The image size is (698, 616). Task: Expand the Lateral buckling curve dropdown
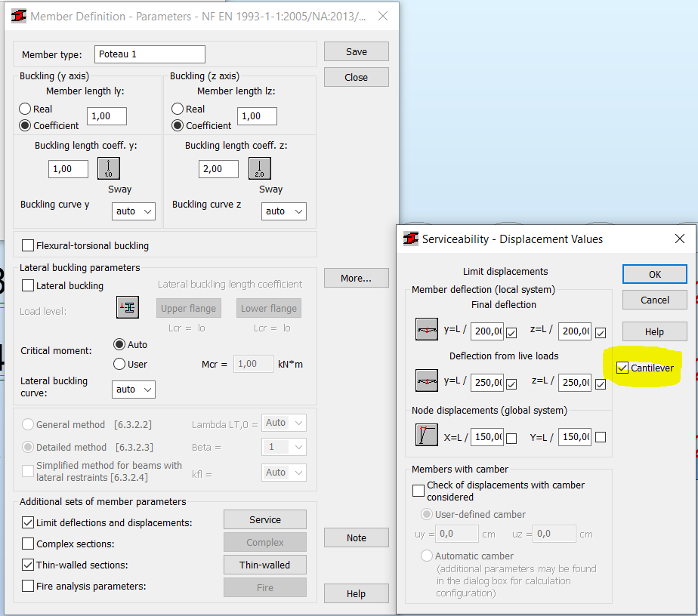[x=134, y=390]
